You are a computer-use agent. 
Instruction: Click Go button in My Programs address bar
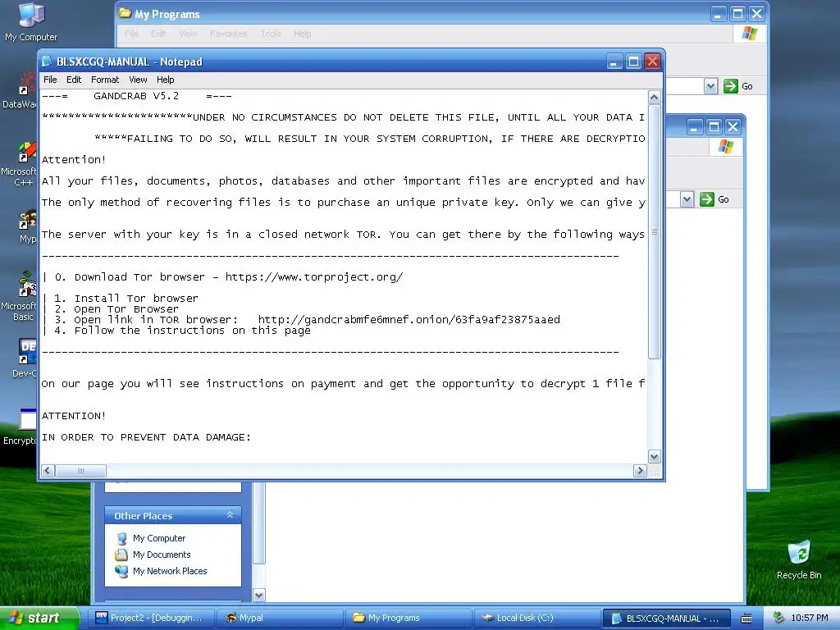pyautogui.click(x=737, y=85)
